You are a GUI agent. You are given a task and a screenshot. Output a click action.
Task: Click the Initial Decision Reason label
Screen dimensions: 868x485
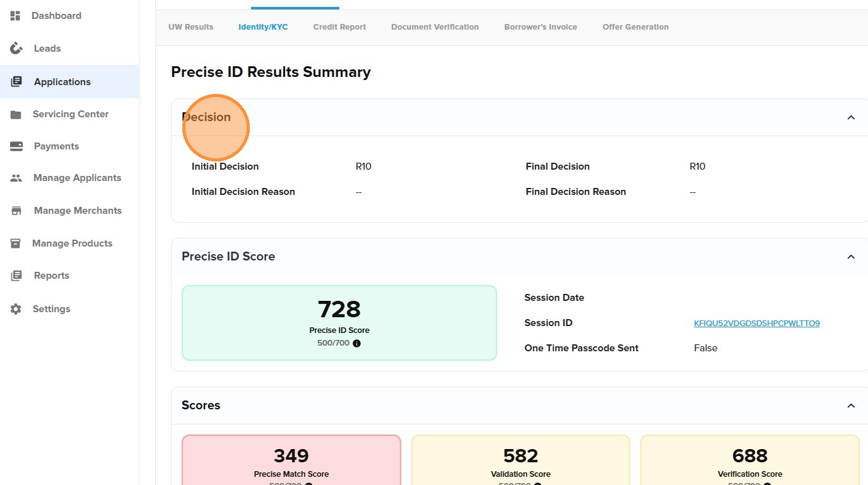(x=243, y=192)
